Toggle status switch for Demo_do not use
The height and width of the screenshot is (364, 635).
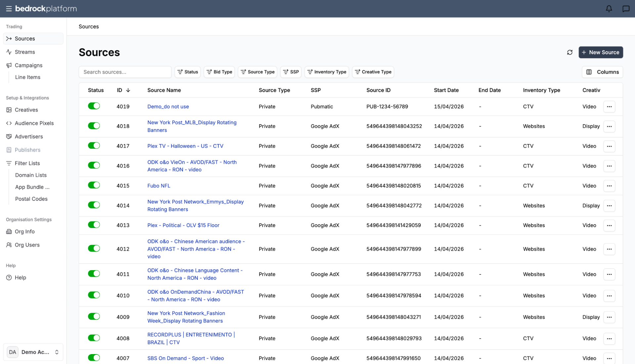click(x=94, y=106)
